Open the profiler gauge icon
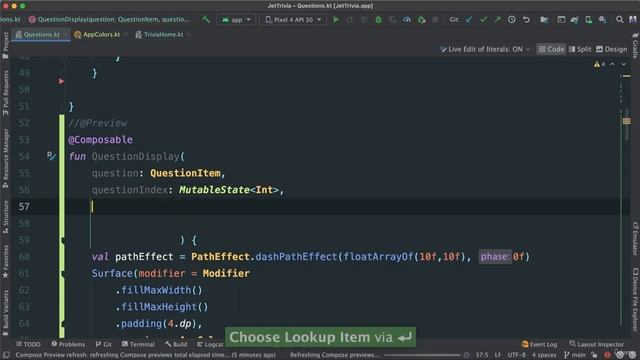 coord(407,20)
